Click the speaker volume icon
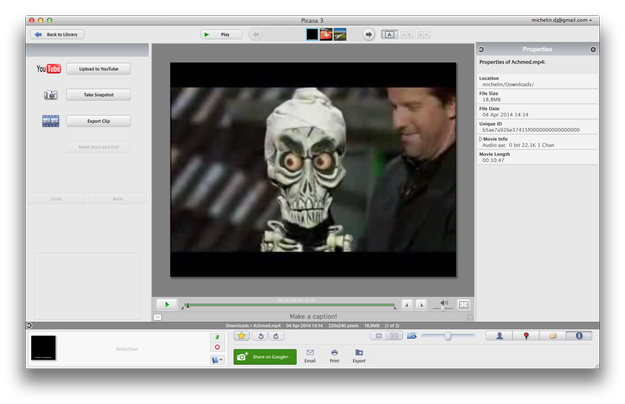 pos(445,303)
